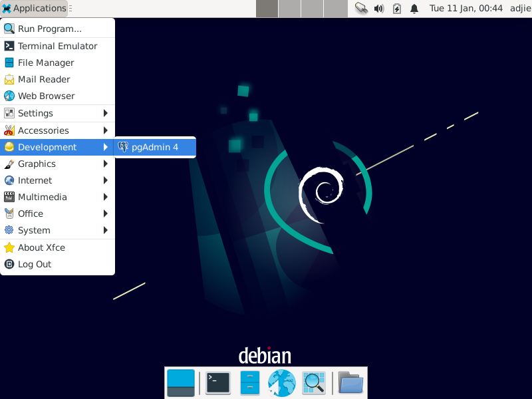The height and width of the screenshot is (399, 532).
Task: Click the Development hard hat icon
Action: pyautogui.click(x=9, y=147)
